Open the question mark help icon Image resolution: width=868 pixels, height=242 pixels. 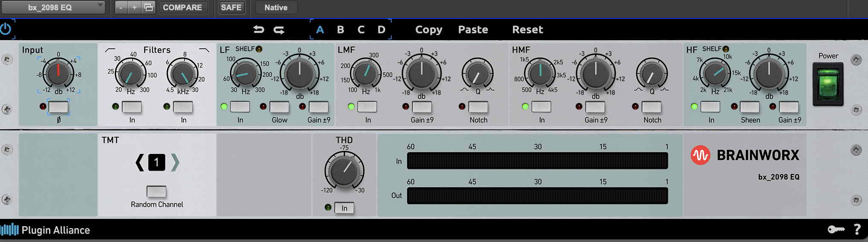click(x=857, y=230)
